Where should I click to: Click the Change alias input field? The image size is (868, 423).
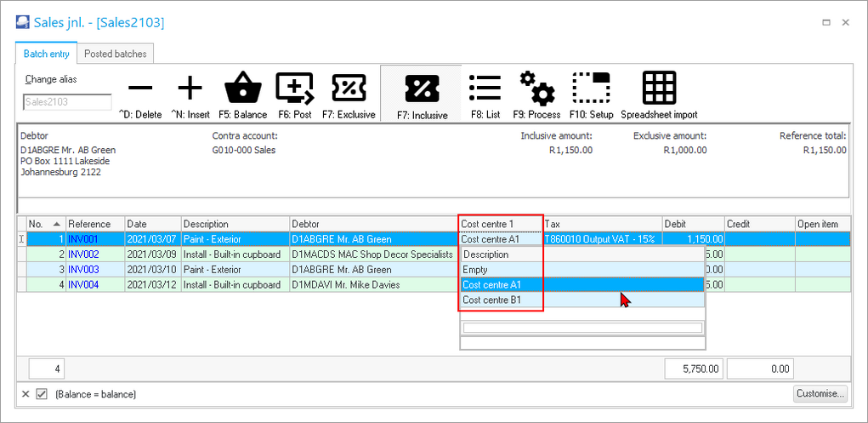click(x=67, y=102)
